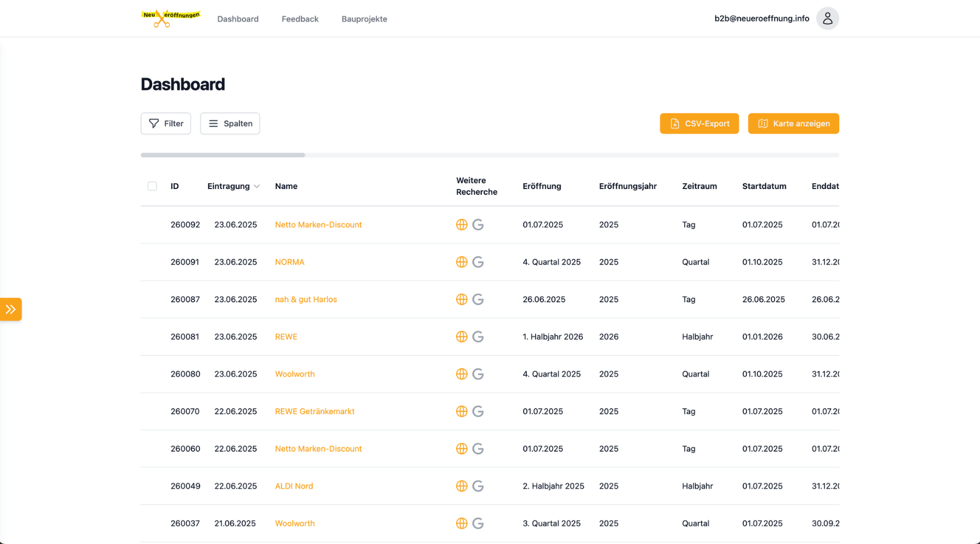980x544 pixels.
Task: Open nah & gut Harlos link
Action: click(x=306, y=300)
